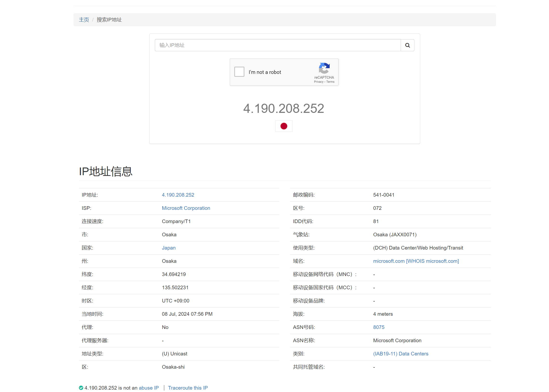
Task: Click the 气象站 label
Action: pyautogui.click(x=301, y=235)
